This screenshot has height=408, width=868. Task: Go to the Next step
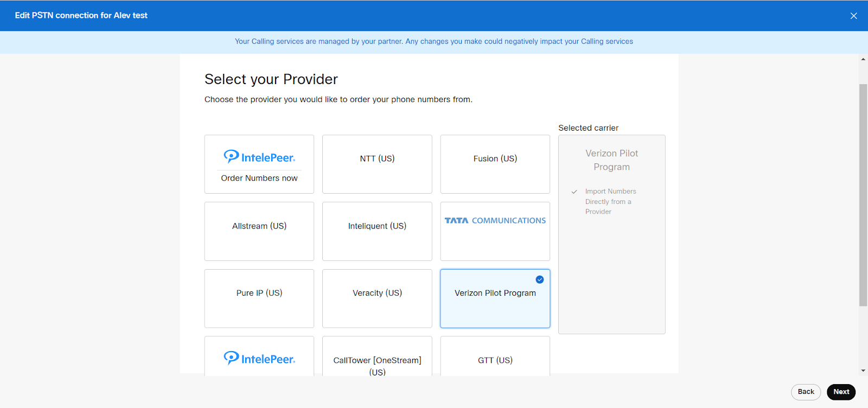(x=841, y=392)
